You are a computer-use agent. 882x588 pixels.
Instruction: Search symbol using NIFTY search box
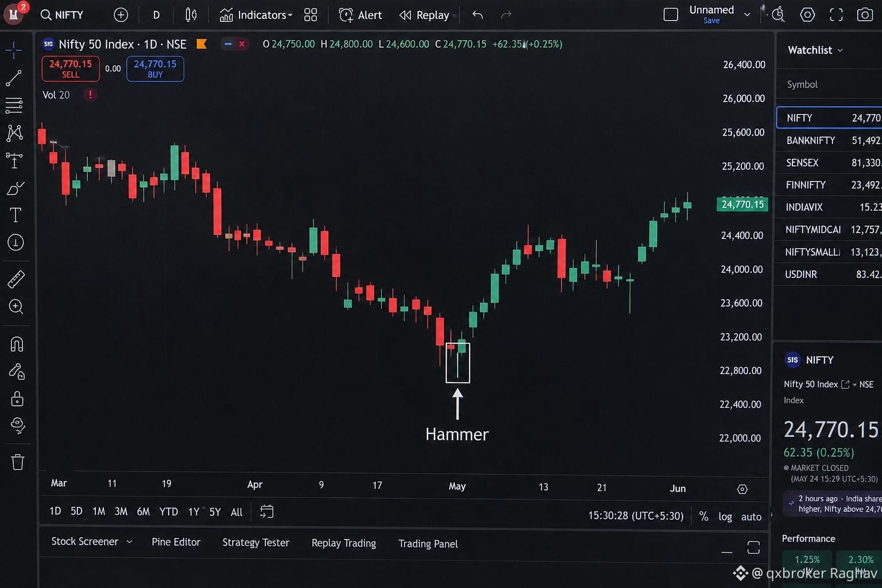tap(62, 15)
